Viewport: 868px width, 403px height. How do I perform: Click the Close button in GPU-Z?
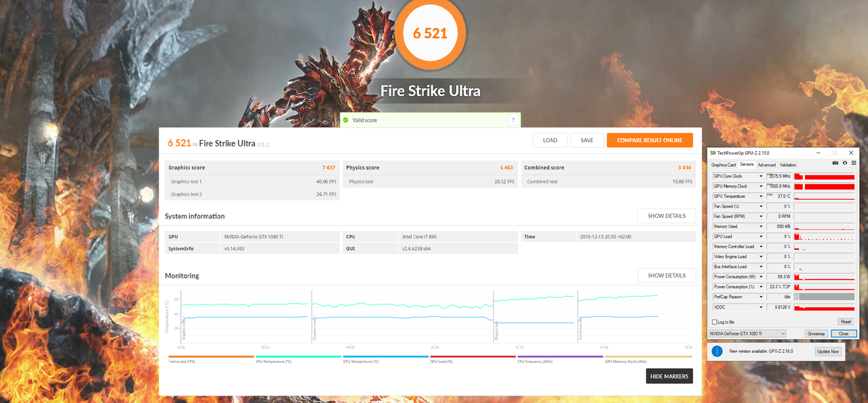(844, 333)
